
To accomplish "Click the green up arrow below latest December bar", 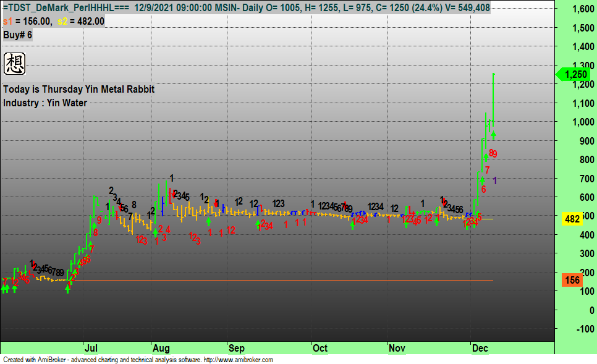I will (x=493, y=135).
